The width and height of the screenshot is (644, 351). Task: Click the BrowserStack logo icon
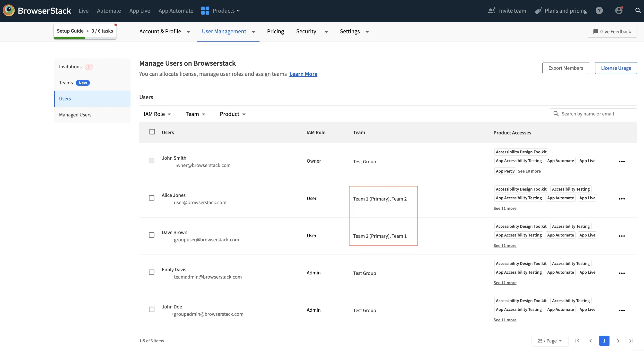click(9, 10)
